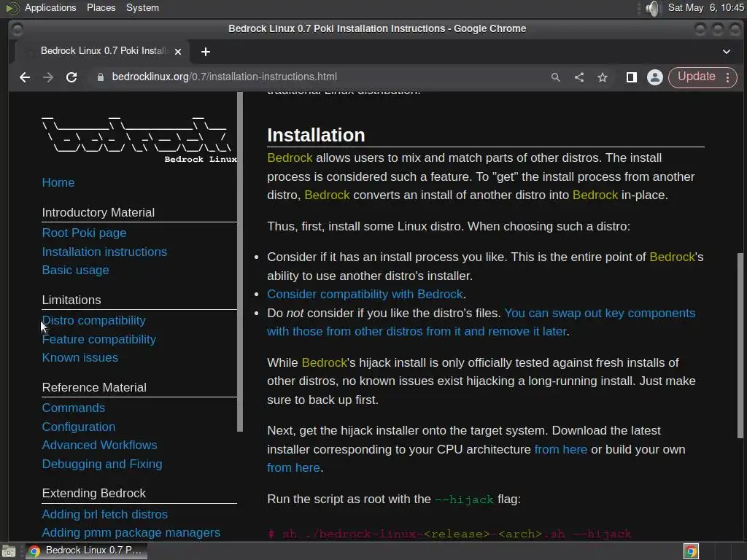Image resolution: width=747 pixels, height=560 pixels.
Task: Close the Bedrock Linux tab
Action: 178,52
